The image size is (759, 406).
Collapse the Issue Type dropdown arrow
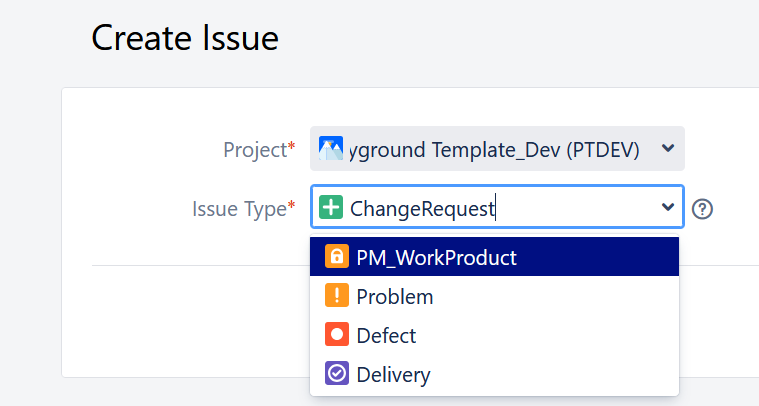click(x=668, y=208)
